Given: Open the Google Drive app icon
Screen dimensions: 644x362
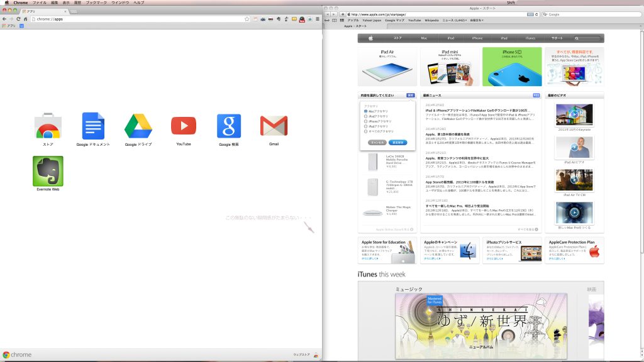Looking at the screenshot, I should pyautogui.click(x=138, y=126).
